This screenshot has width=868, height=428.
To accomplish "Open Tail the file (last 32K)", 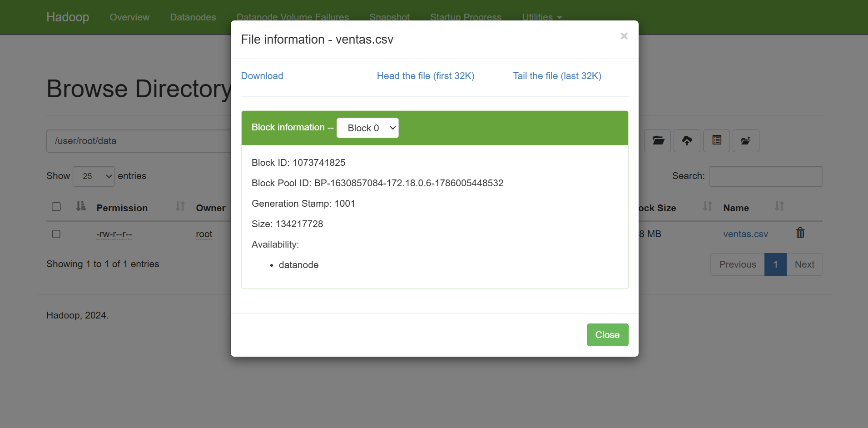I will pyautogui.click(x=557, y=76).
